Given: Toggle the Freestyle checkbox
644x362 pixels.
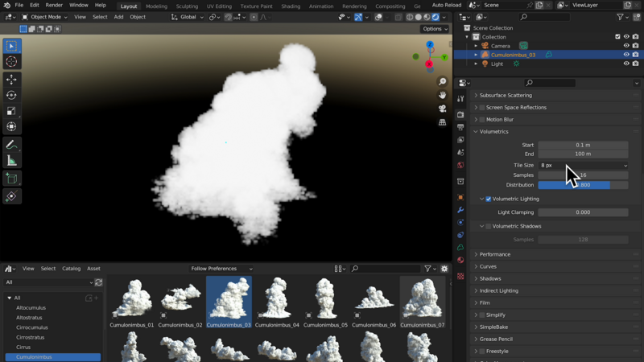Looking at the screenshot, I should [x=482, y=352].
